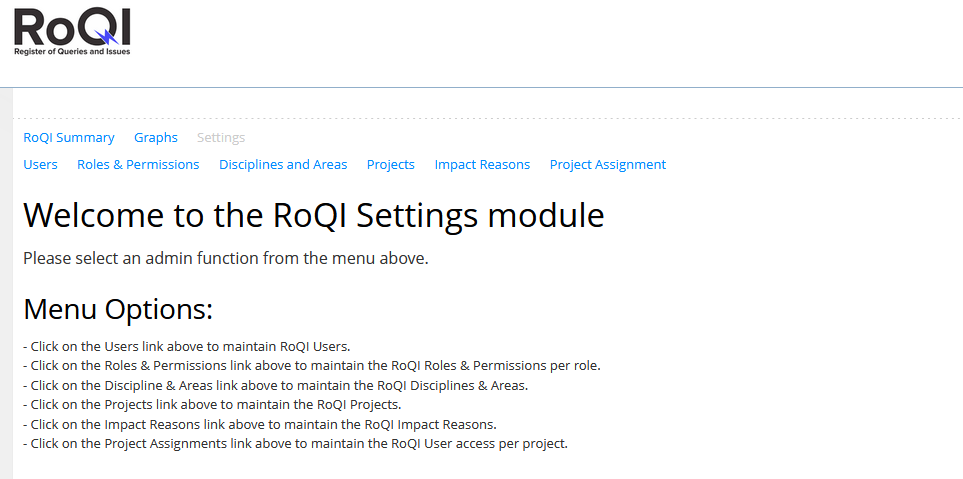Viewport: 963px width, 479px height.
Task: Select the greyed-out Settings menu item
Action: 221,138
